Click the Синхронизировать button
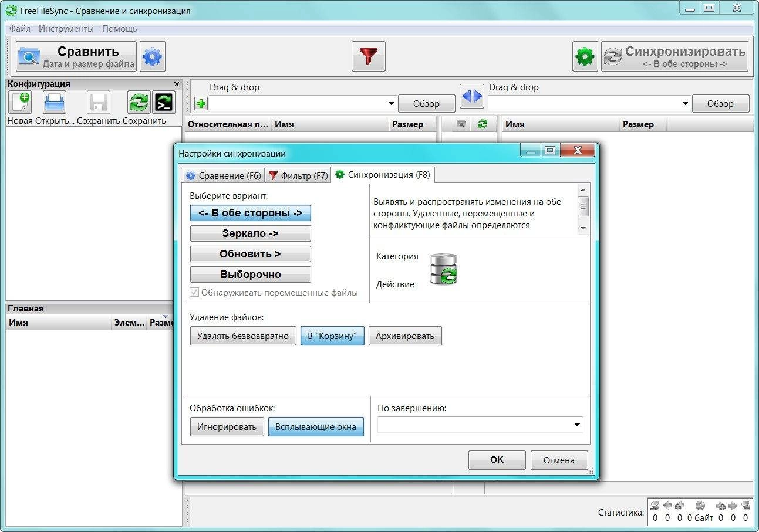Image resolution: width=759 pixels, height=532 pixels. click(x=674, y=56)
